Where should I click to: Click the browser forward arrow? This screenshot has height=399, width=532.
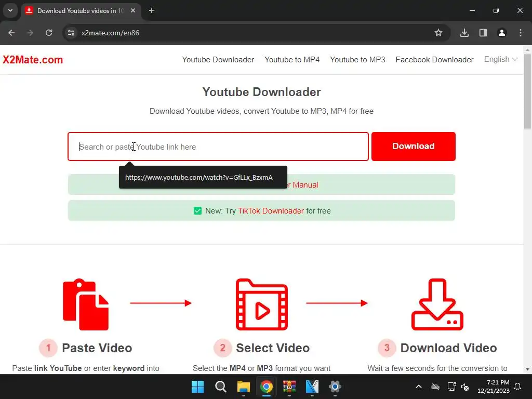tap(30, 33)
